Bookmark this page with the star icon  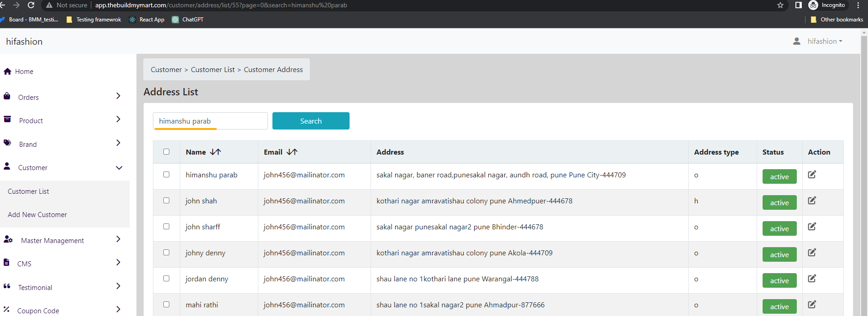pyautogui.click(x=780, y=5)
